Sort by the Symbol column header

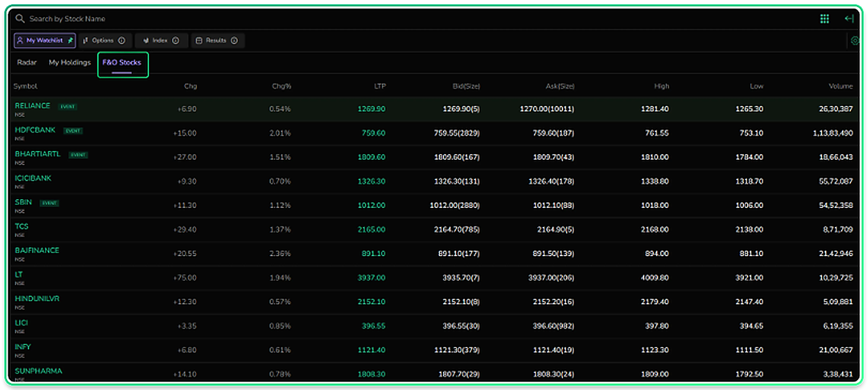pos(25,86)
